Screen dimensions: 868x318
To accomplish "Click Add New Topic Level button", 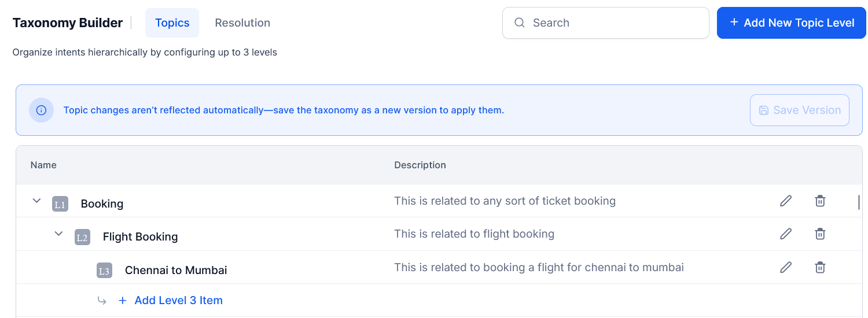I will [791, 23].
